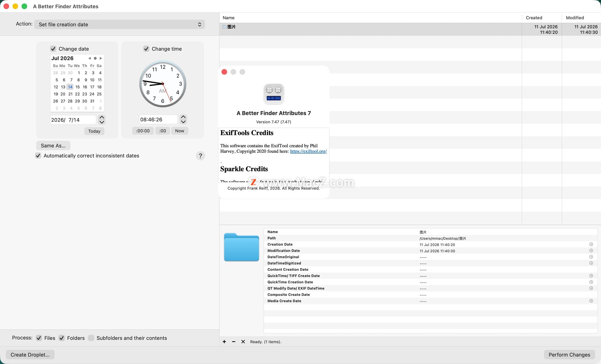Toggle the Change date checkbox
Viewport: 601px width, 364px height.
point(53,49)
